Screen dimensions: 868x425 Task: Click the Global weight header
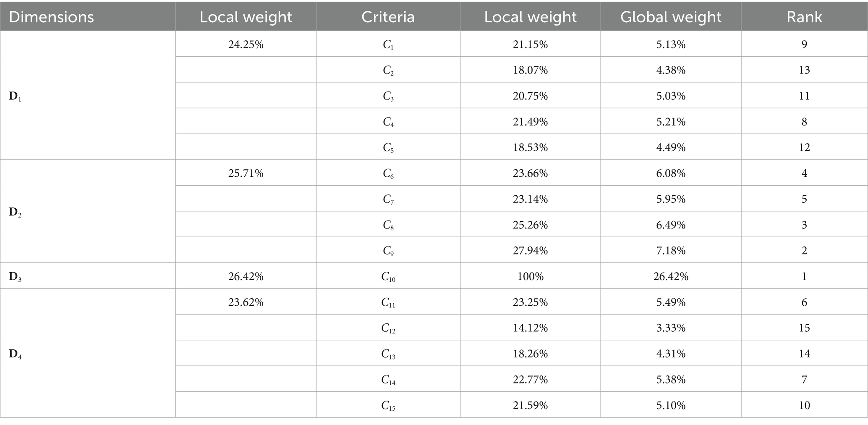click(671, 17)
